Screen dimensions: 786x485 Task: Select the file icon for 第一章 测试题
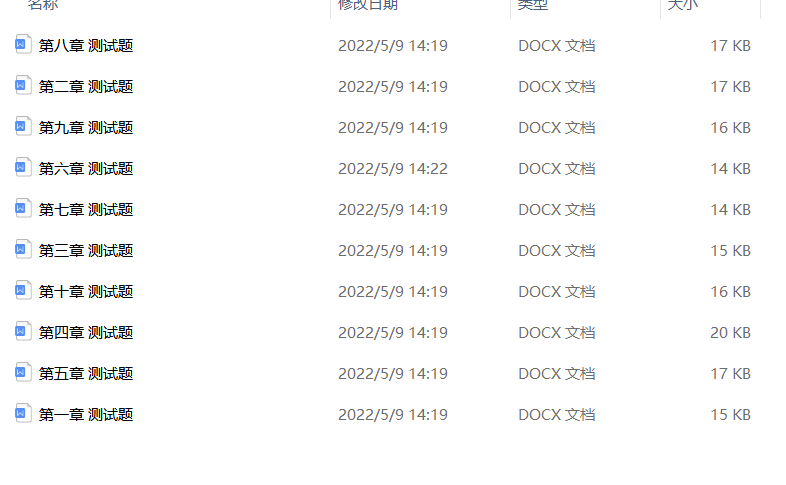click(x=24, y=413)
